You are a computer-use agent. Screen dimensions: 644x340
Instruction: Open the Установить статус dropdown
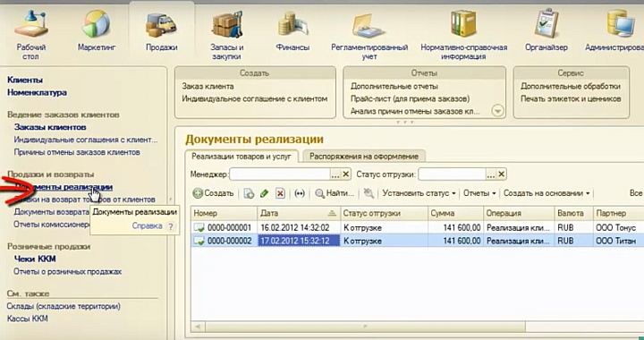pyautogui.click(x=419, y=193)
